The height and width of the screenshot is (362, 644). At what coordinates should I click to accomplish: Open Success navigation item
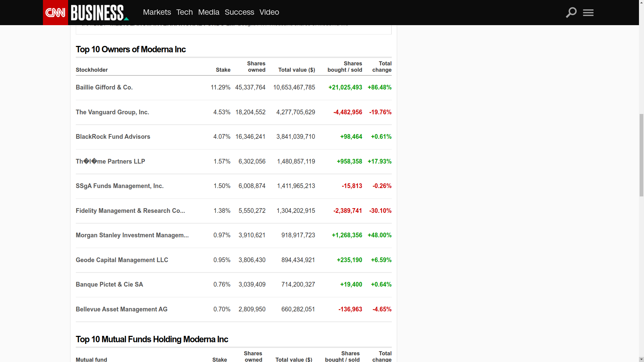[239, 12]
